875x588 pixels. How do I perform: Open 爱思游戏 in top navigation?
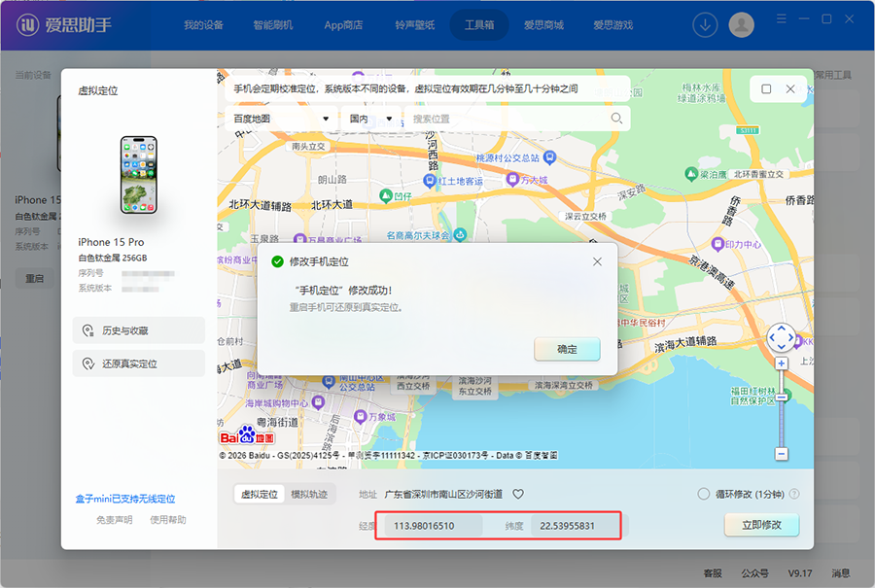tap(612, 25)
